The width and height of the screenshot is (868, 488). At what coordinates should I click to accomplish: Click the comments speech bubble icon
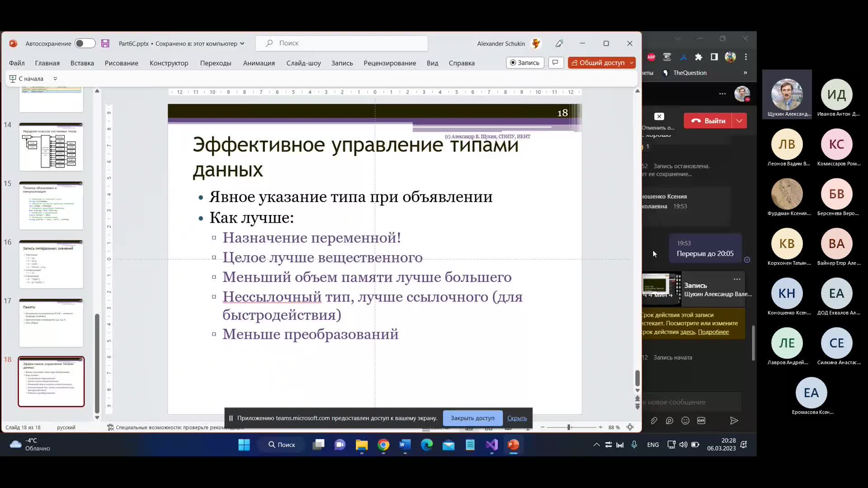pyautogui.click(x=556, y=62)
